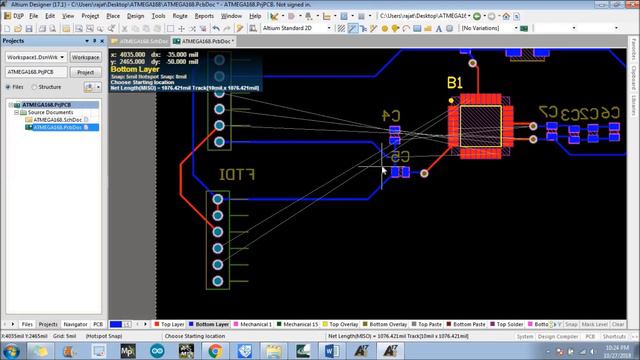Screen dimensions: 640x360
Task: Open dropdown next to panel view icon
Action: (x=98, y=87)
